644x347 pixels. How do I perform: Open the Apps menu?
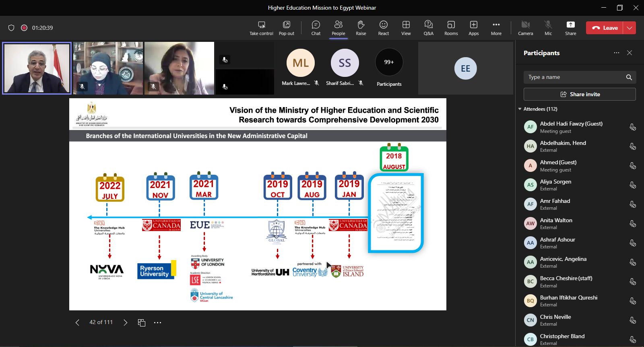(x=473, y=28)
